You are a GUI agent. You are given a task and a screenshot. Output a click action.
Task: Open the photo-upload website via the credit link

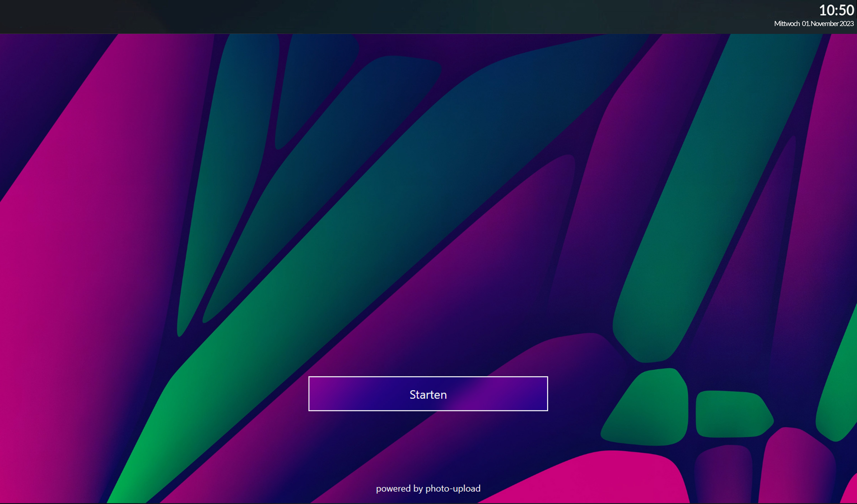click(x=428, y=488)
